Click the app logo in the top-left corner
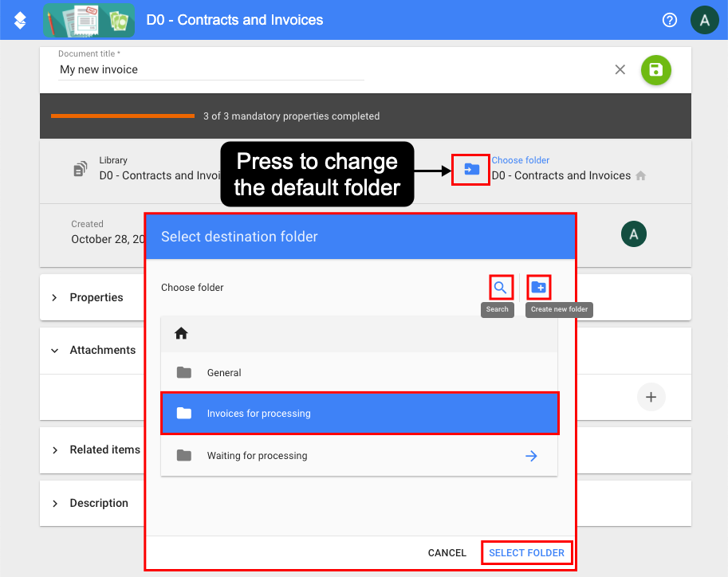Screen dimensions: 728x577 [x=18, y=20]
